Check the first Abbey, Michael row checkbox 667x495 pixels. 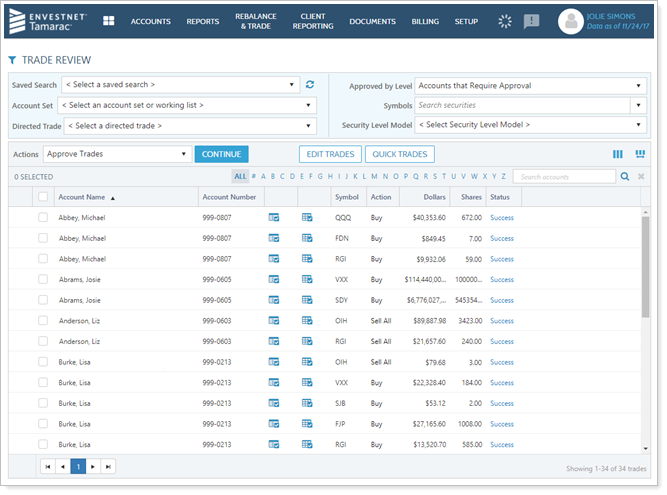tap(43, 217)
